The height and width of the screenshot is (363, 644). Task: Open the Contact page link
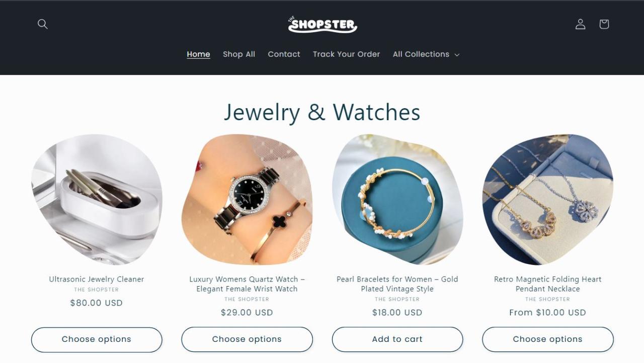(x=284, y=54)
